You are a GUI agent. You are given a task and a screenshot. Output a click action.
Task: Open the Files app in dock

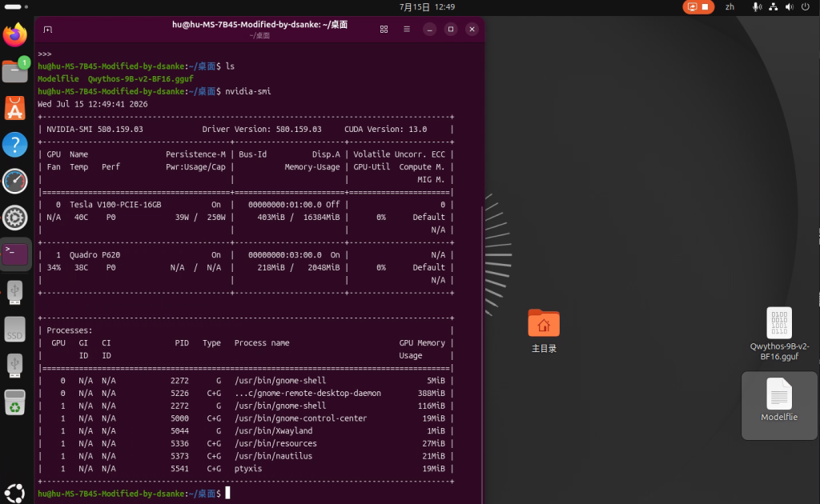14,70
